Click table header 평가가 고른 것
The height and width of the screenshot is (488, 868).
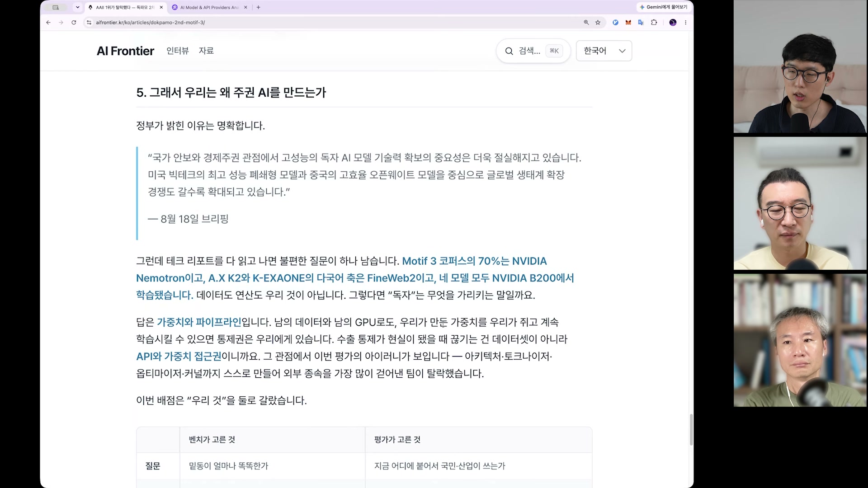pos(397,440)
